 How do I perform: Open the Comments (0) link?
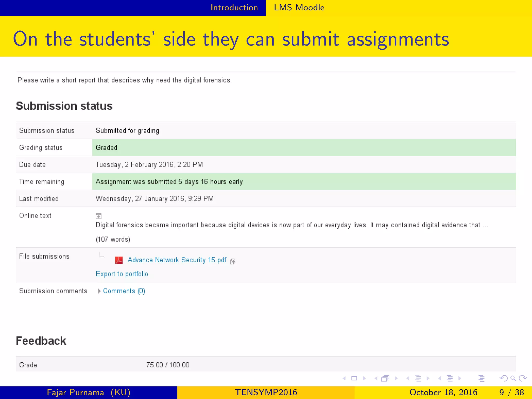pyautogui.click(x=124, y=291)
